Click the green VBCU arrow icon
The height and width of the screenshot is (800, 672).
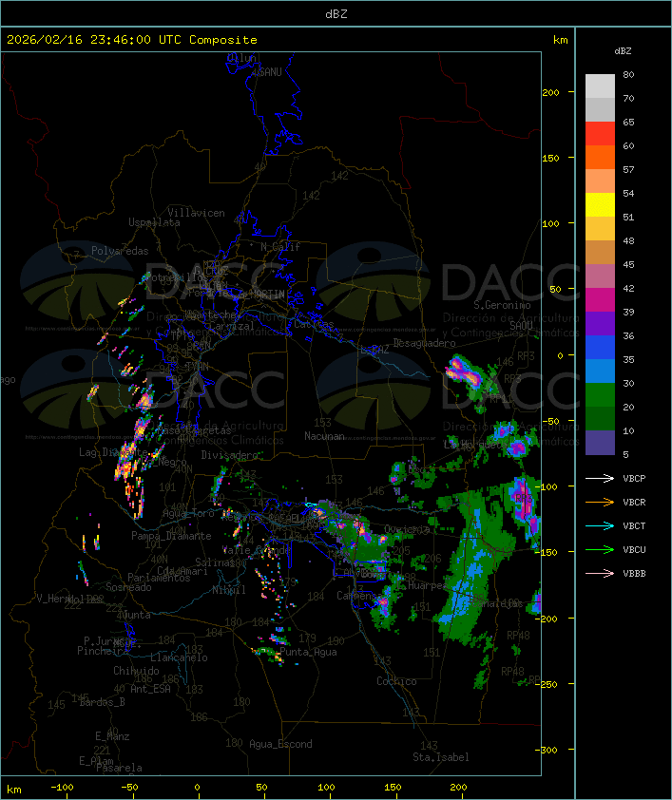[600, 549]
